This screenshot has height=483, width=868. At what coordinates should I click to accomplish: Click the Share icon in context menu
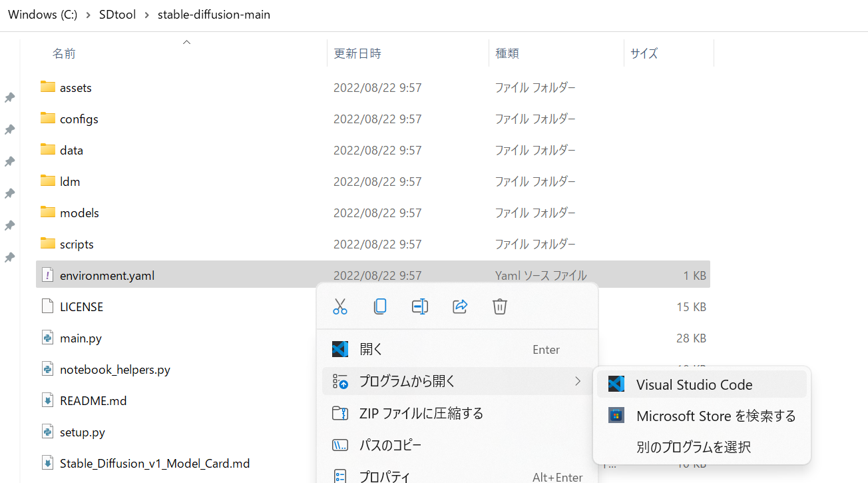click(460, 306)
